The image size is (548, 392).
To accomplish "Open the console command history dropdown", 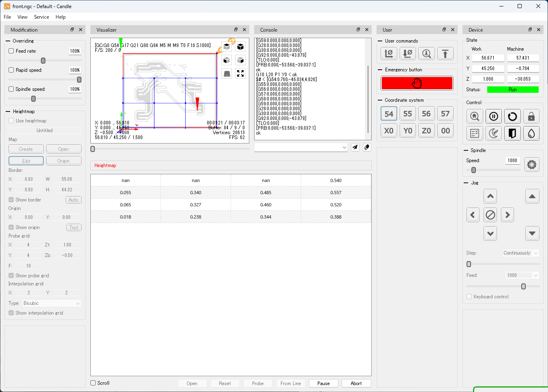I will (x=345, y=148).
